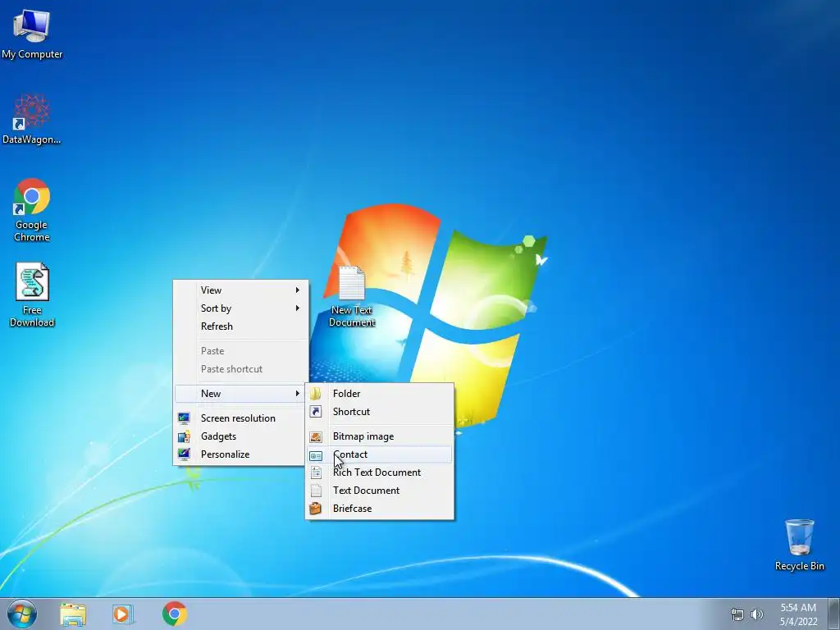
Task: Click the Gadgets menu icon
Action: point(184,436)
